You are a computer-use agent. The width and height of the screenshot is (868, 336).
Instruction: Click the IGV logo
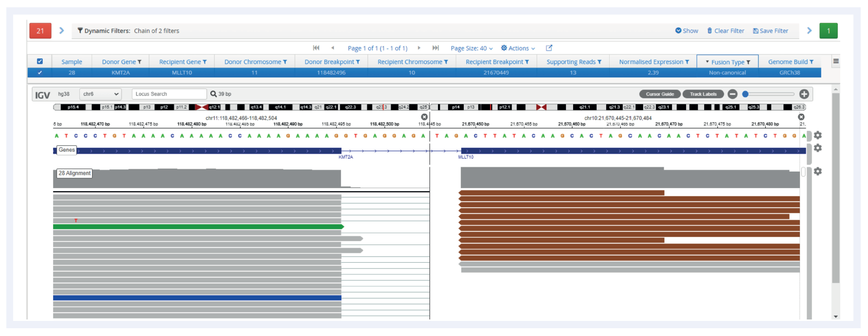click(x=42, y=95)
